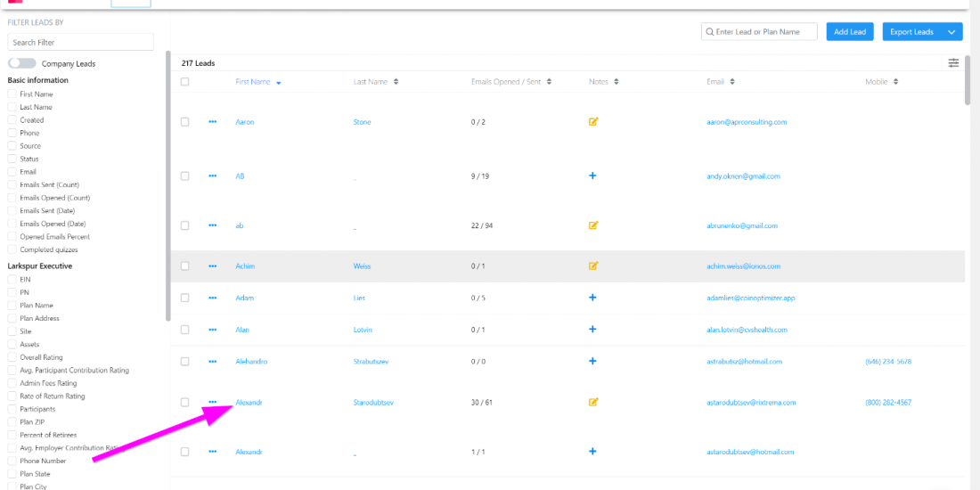
Task: Check the First Name filter checkbox
Action: (x=12, y=94)
